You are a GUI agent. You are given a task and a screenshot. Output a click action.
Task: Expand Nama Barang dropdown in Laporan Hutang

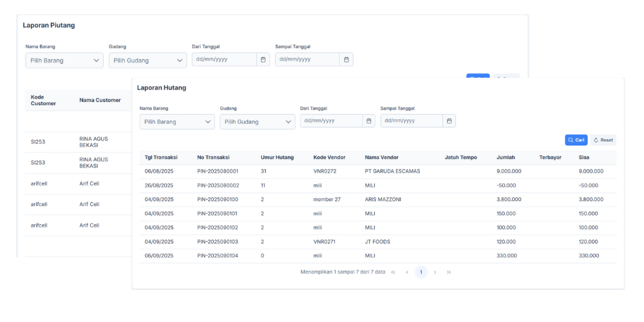(177, 122)
